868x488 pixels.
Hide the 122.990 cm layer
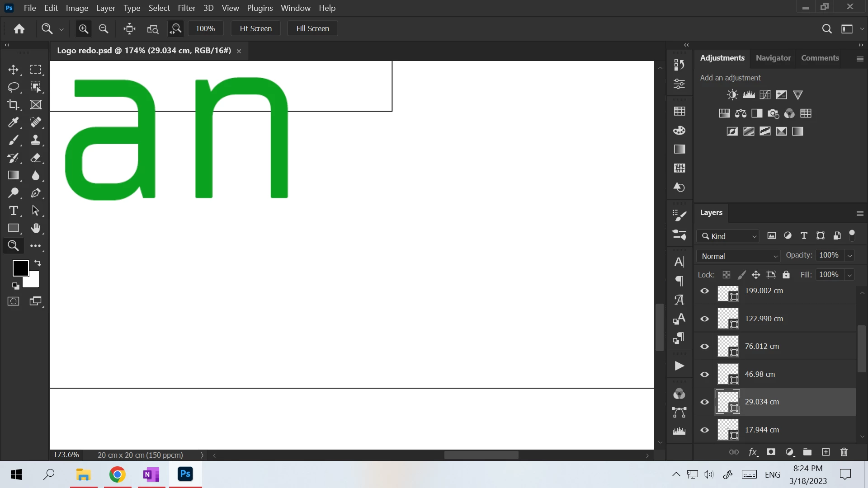click(704, 319)
